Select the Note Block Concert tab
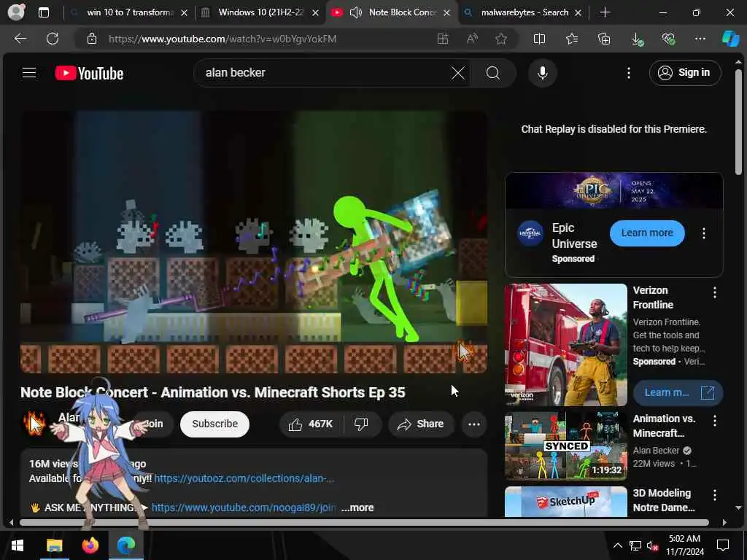The width and height of the screenshot is (747, 560). [402, 12]
